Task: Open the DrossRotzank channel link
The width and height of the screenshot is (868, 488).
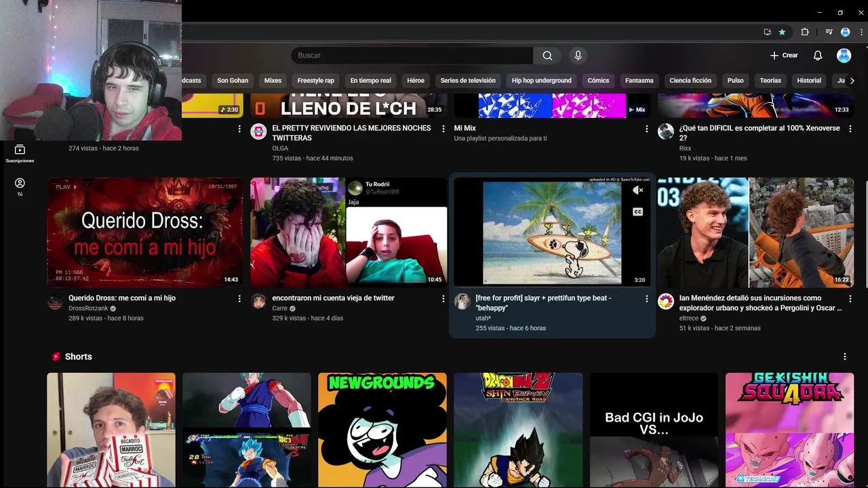Action: 88,308
